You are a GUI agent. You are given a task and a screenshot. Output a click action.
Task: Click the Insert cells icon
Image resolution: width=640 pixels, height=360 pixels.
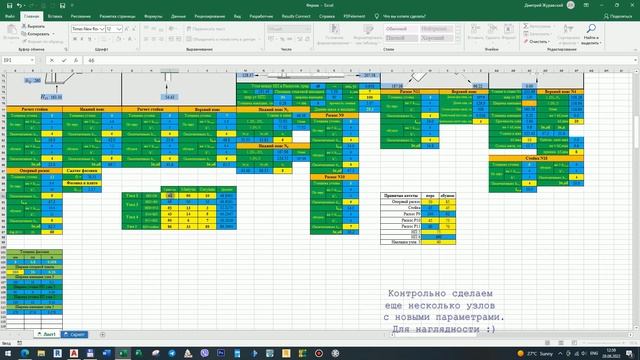(x=476, y=29)
